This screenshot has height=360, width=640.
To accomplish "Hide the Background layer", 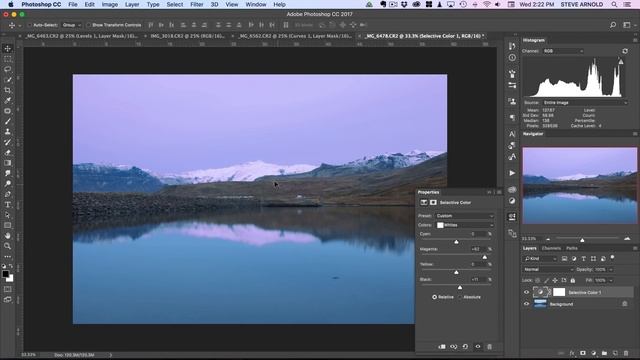I will (x=526, y=304).
